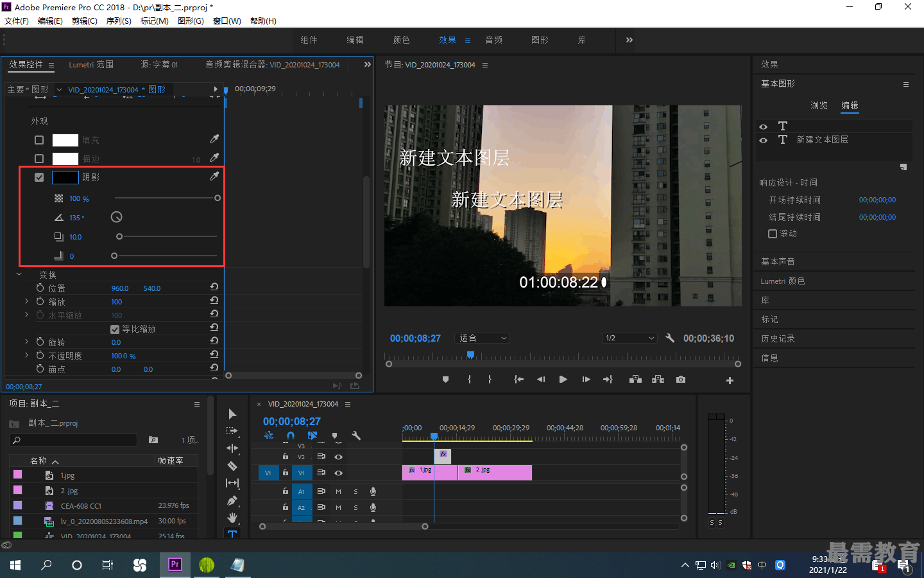This screenshot has width=924, height=578.
Task: Select the Hand tool
Action: (232, 518)
